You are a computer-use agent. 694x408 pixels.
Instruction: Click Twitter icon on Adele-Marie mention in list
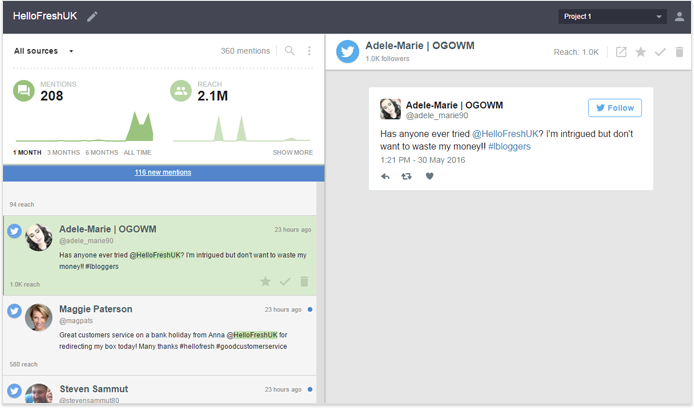point(14,231)
